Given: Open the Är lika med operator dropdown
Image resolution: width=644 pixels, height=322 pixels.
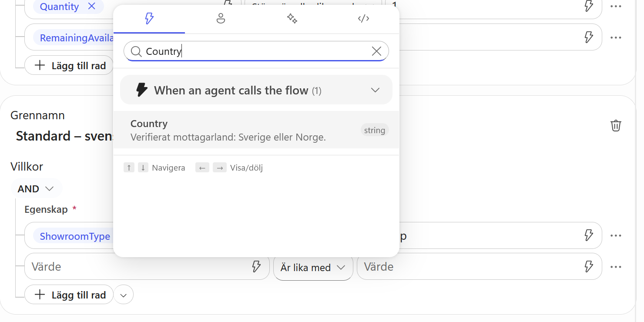Looking at the screenshot, I should [x=313, y=267].
